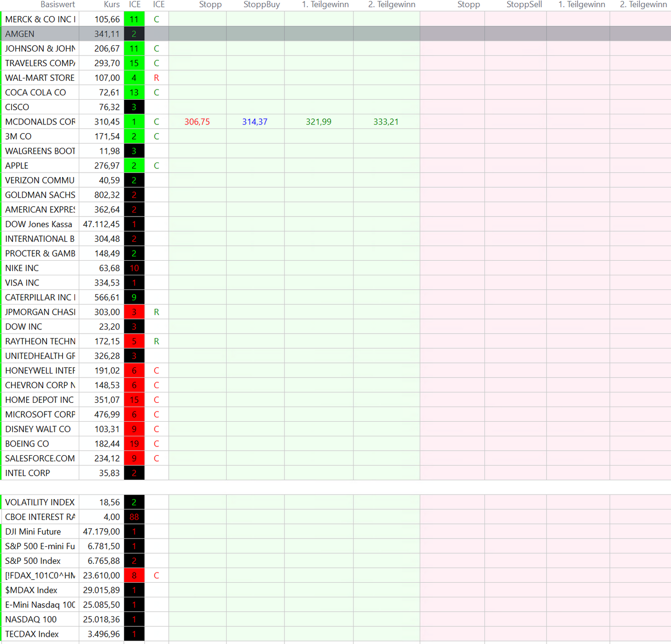This screenshot has height=644, width=671.
Task: Select the red C marker for MICROSOFT
Action: [x=156, y=414]
